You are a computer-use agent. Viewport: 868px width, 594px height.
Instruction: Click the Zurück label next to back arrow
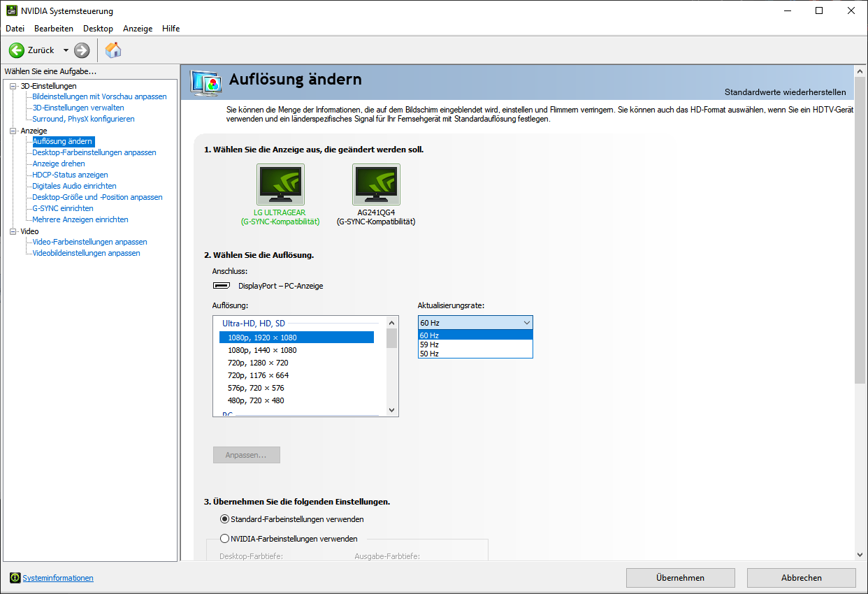[41, 50]
